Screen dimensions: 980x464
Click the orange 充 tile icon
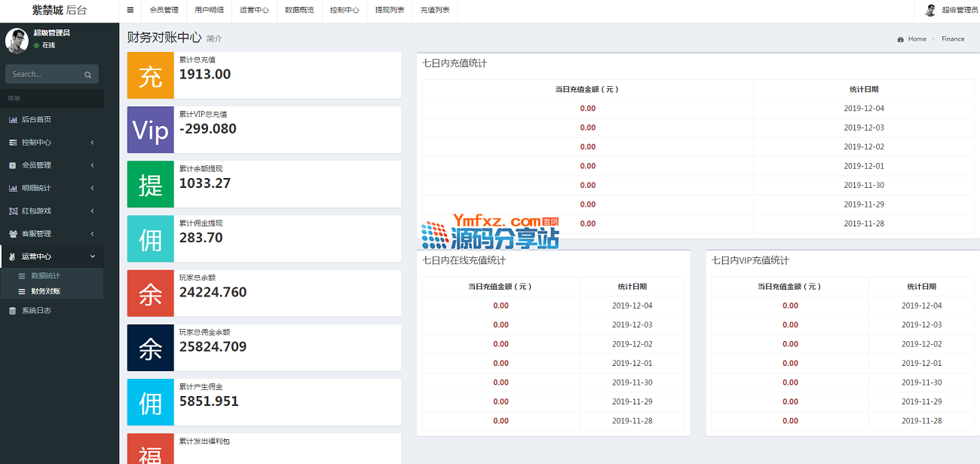(x=151, y=75)
